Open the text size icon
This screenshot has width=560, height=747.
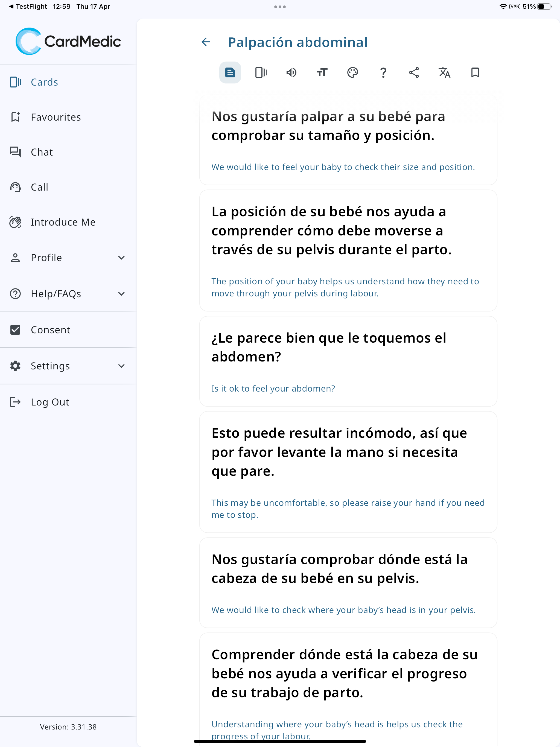click(x=322, y=73)
